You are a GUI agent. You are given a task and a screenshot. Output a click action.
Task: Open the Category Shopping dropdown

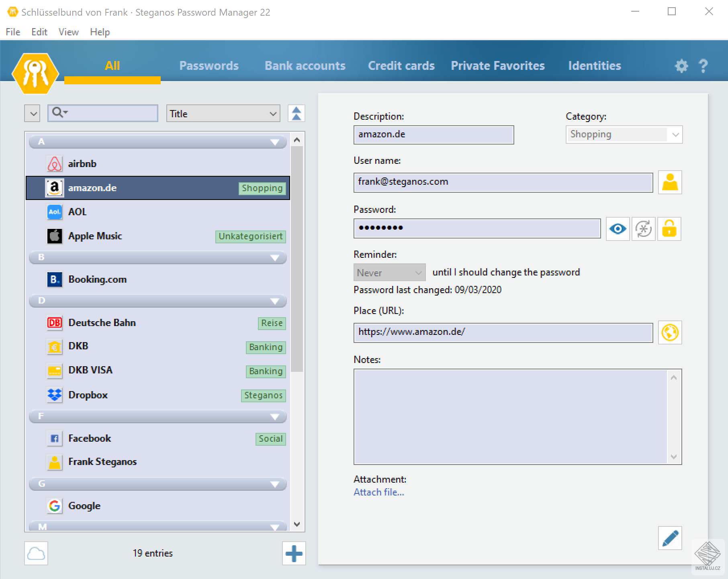[624, 135]
